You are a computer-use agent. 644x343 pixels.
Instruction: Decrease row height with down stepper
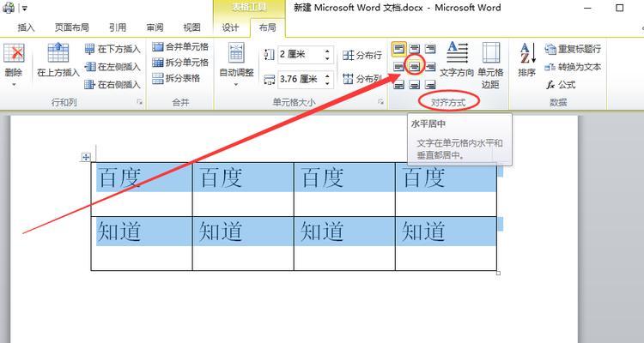coord(327,58)
